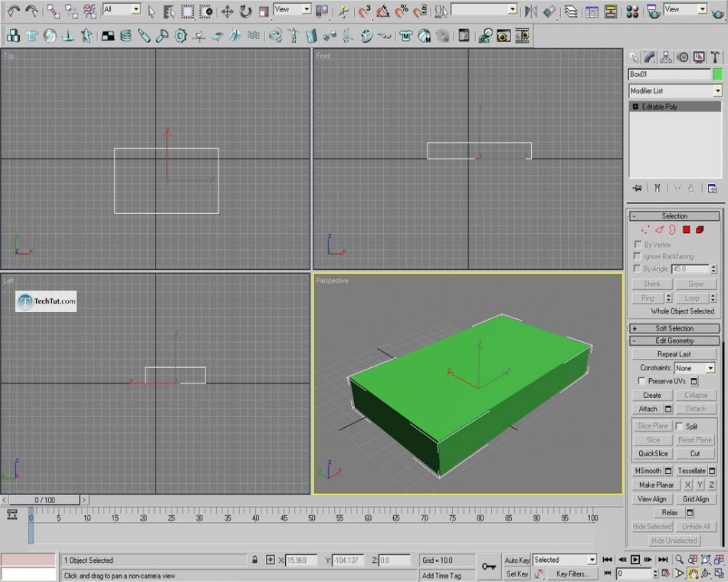Click the Box01 object name field
Image resolution: width=728 pixels, height=582 pixels.
click(670, 74)
